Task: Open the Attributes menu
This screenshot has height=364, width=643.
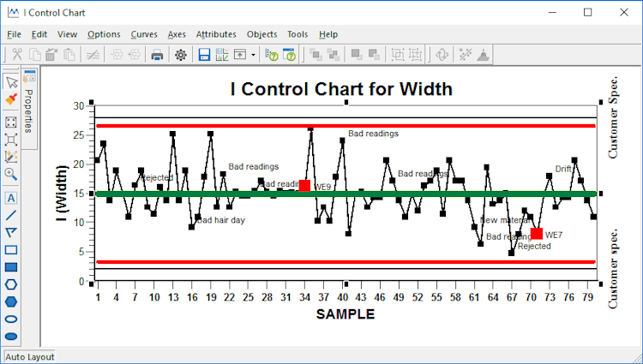Action: [216, 34]
